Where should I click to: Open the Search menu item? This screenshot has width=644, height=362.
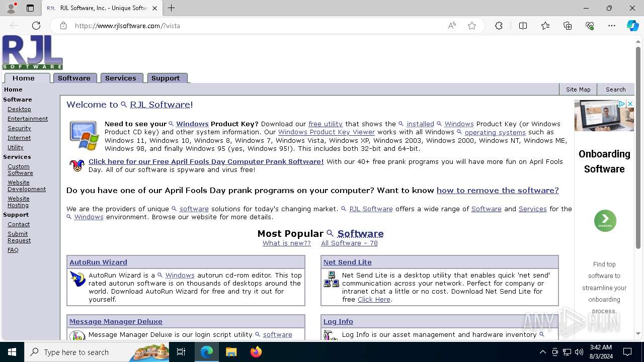click(615, 89)
